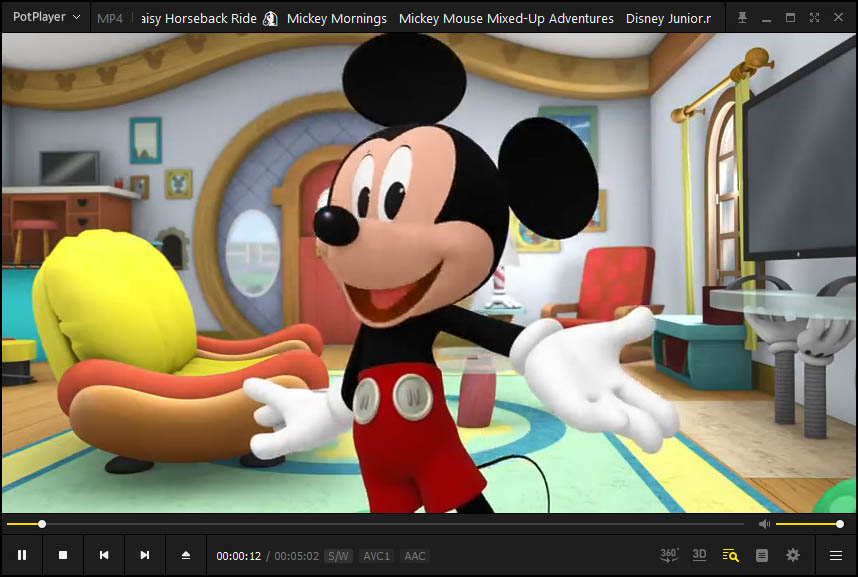Switch to fullscreen mode
The image size is (858, 577).
[x=814, y=18]
